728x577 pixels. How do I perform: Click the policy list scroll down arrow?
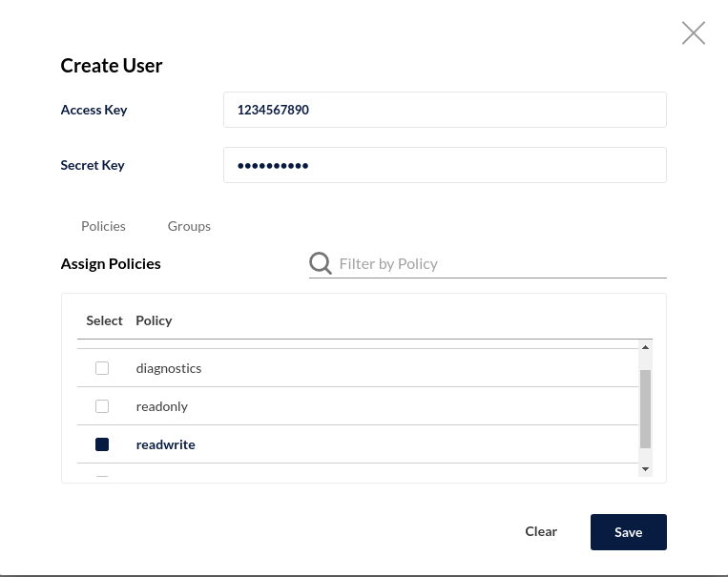coord(645,469)
